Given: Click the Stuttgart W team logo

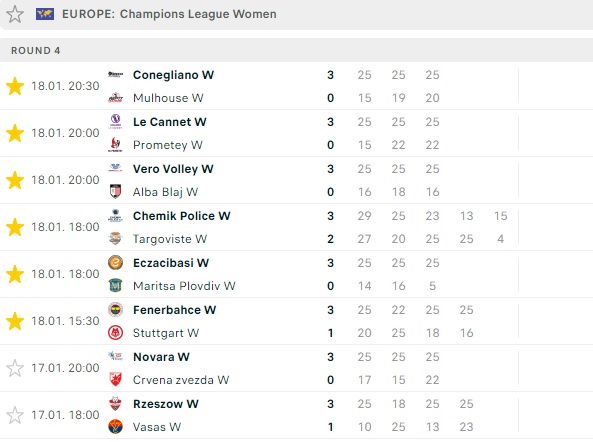Looking at the screenshot, I should click(x=115, y=333).
